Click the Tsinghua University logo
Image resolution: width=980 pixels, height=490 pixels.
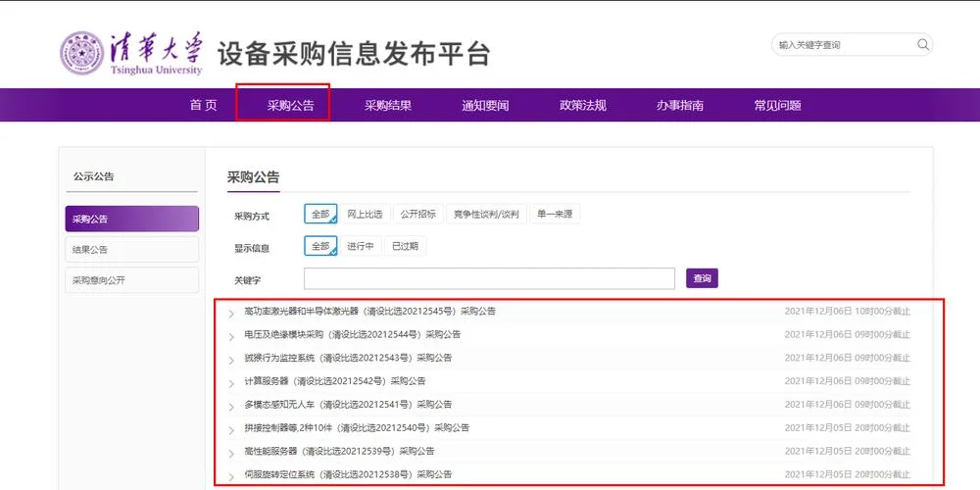click(131, 54)
